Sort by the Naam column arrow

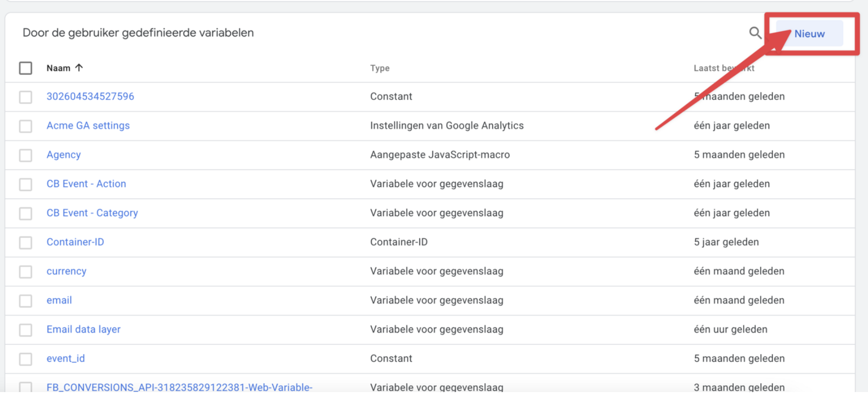79,68
